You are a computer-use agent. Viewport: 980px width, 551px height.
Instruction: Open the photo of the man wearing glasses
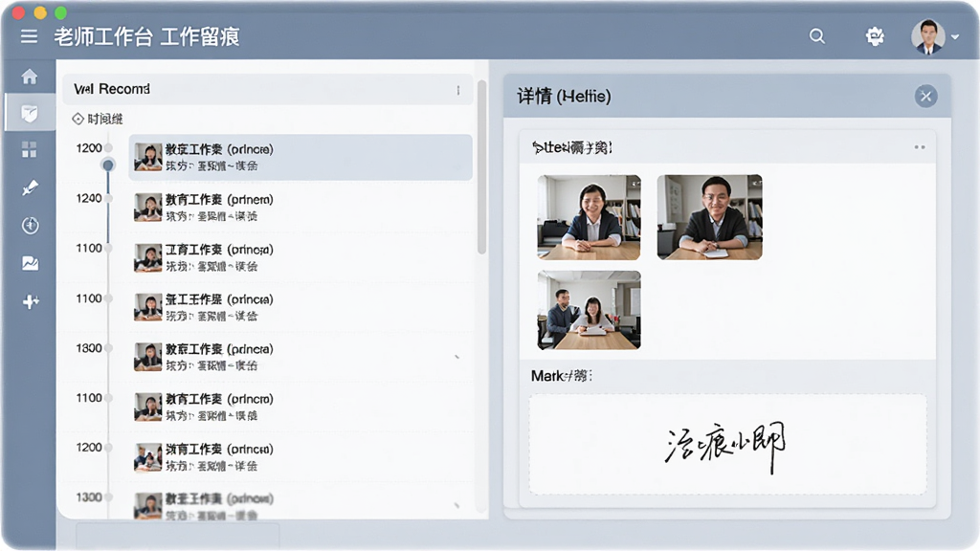[709, 217]
